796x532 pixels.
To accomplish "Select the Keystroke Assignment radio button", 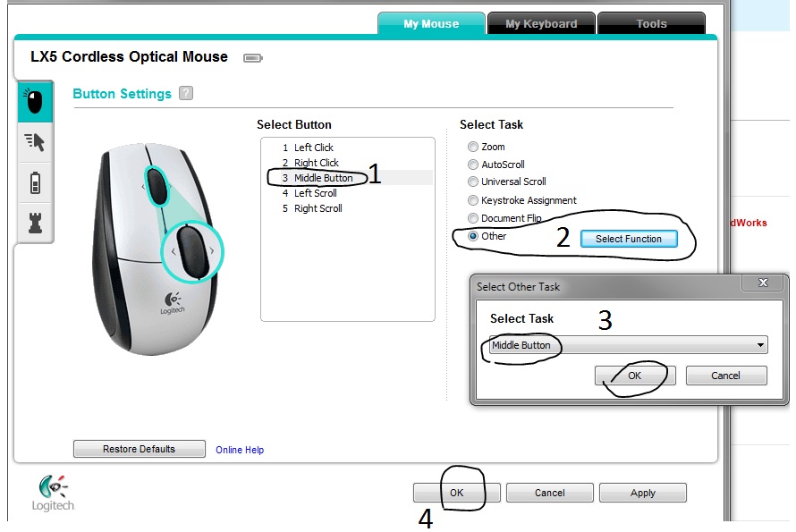I will (x=472, y=200).
